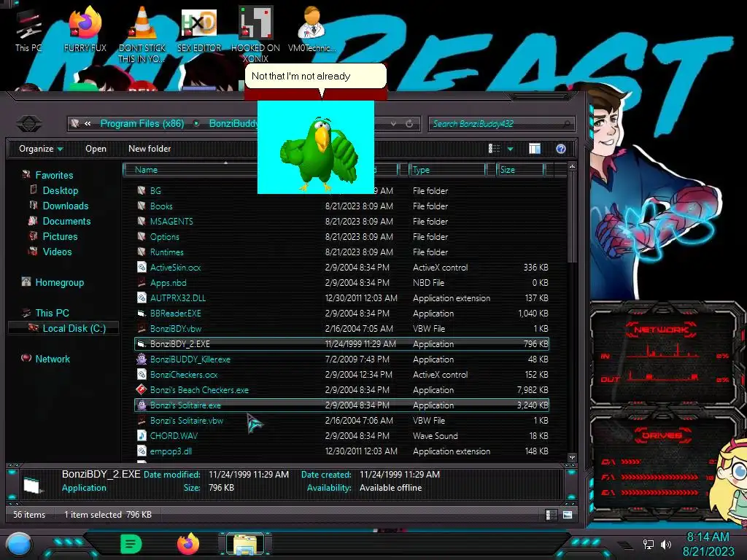Select Bonzi's Solitaire.exe icon
This screenshot has height=560, width=747.
(142, 405)
